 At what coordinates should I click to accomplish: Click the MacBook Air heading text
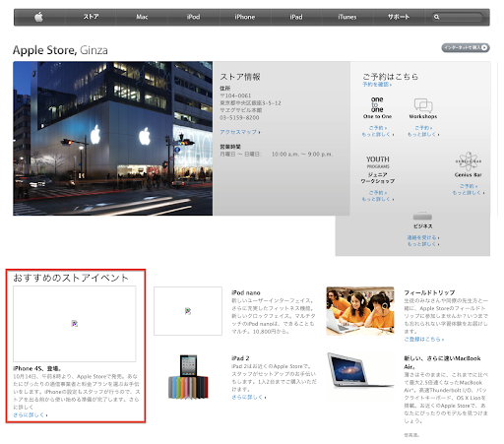442,362
